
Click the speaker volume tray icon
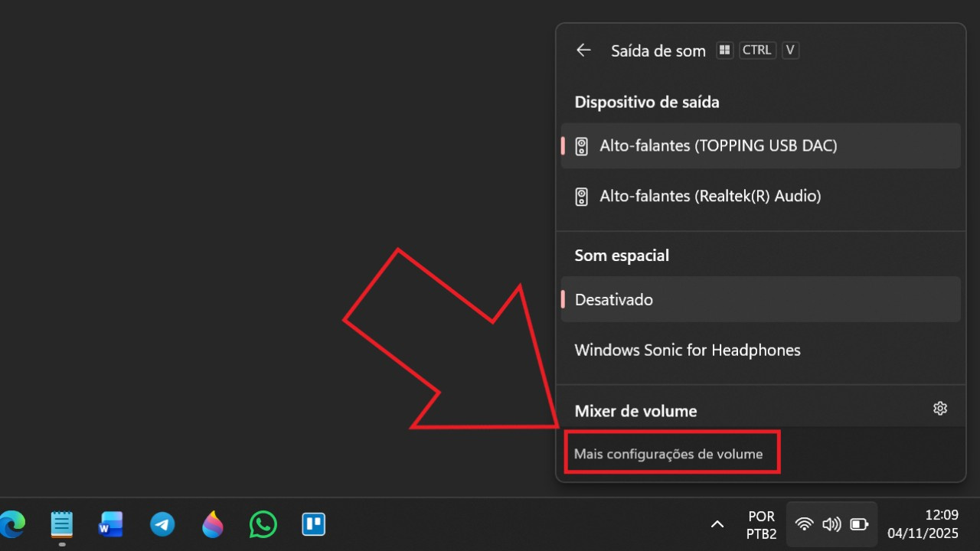tap(831, 524)
